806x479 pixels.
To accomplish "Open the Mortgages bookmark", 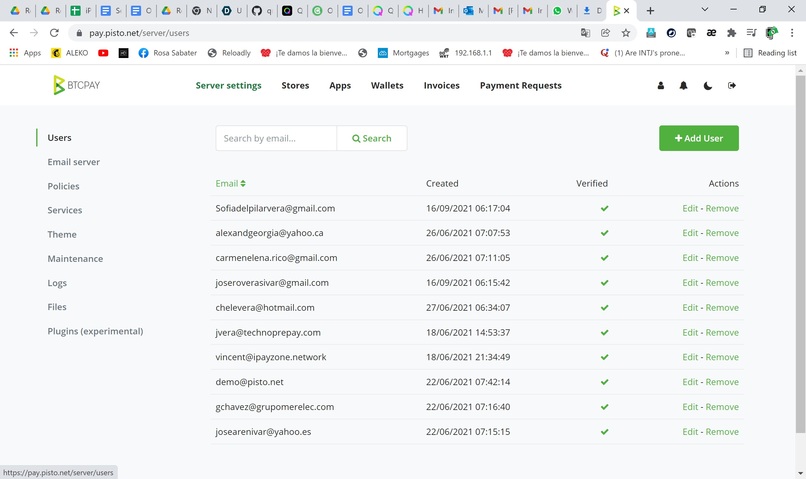I will tap(404, 53).
